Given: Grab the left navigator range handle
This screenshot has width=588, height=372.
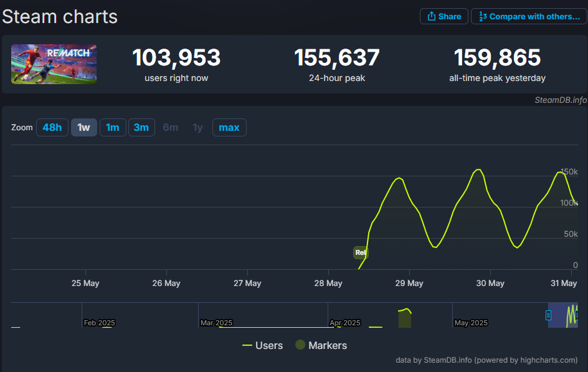Looking at the screenshot, I should (548, 315).
